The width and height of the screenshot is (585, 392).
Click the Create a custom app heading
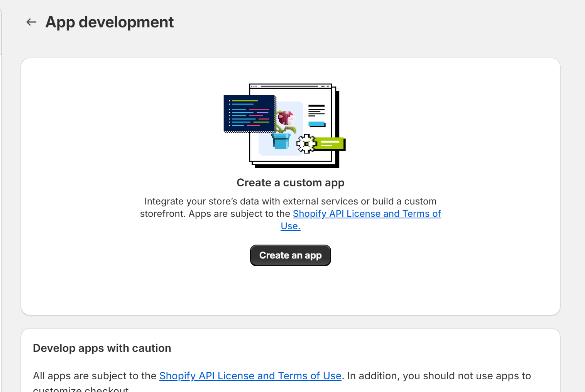tap(290, 183)
